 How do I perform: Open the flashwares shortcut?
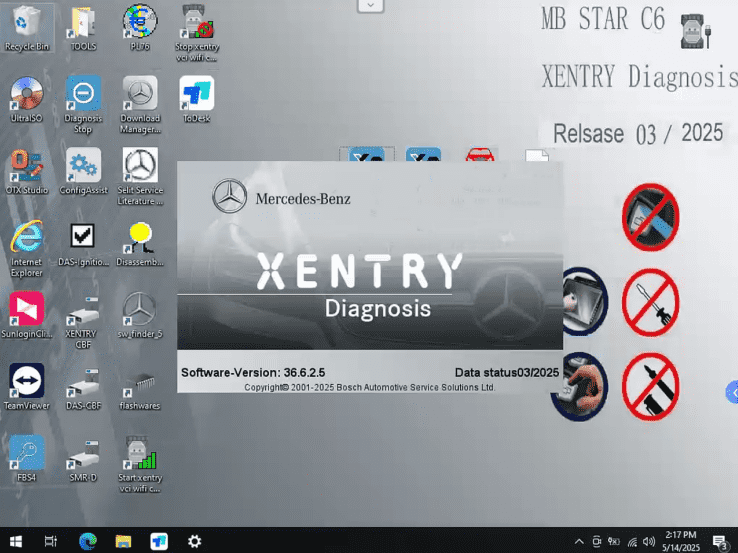pos(140,390)
